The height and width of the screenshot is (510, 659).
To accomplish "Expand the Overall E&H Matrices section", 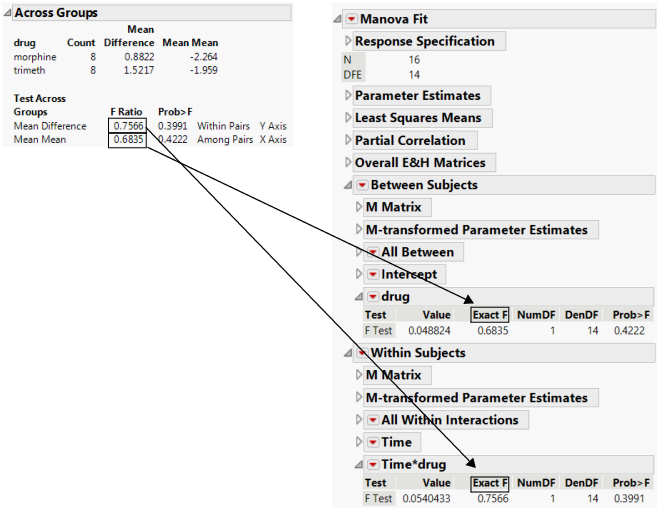I will pos(348,162).
